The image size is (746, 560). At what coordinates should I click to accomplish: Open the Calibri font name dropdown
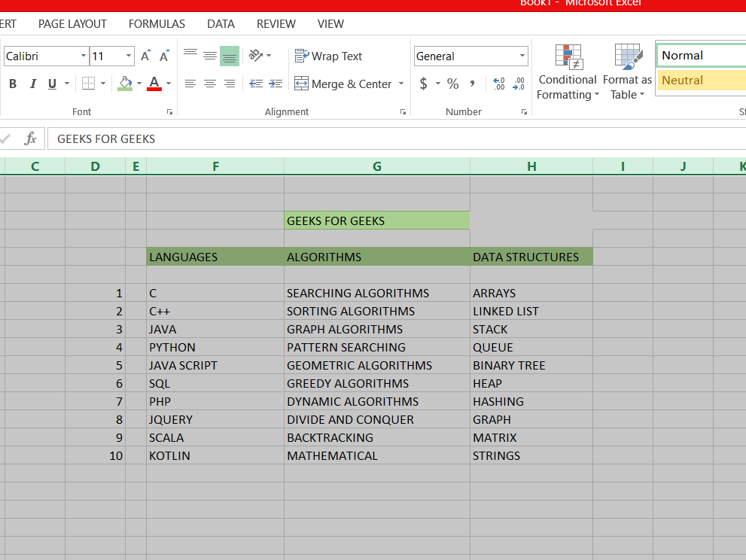click(84, 56)
